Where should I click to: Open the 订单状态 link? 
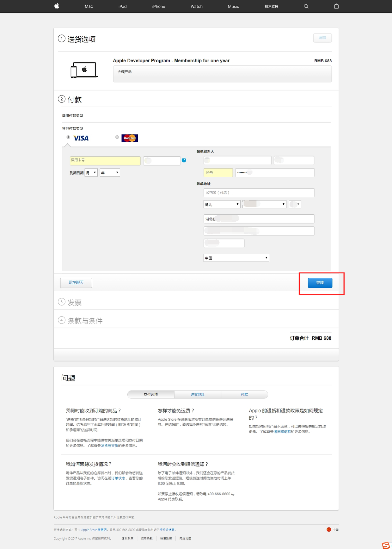point(118,478)
